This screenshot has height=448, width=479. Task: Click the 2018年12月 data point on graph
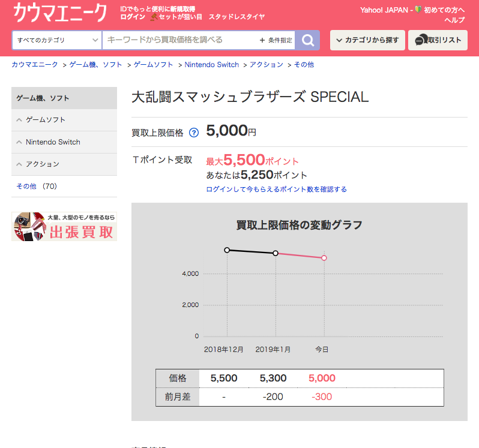point(227,250)
